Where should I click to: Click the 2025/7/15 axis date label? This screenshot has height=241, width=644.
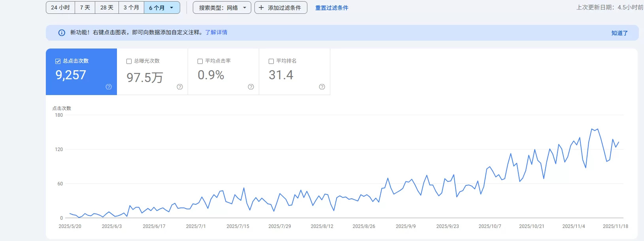coord(238,226)
